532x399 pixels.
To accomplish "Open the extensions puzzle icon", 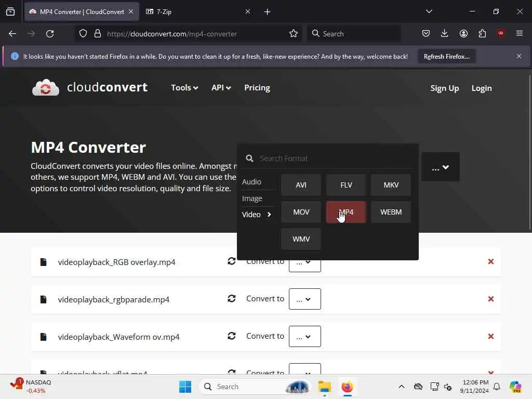I will click(482, 33).
